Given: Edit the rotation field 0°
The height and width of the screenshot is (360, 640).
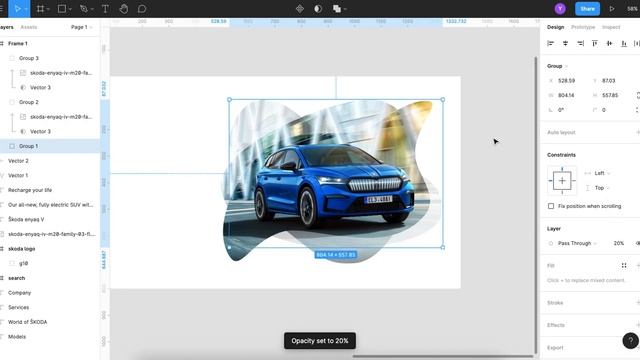Looking at the screenshot, I should [x=562, y=110].
